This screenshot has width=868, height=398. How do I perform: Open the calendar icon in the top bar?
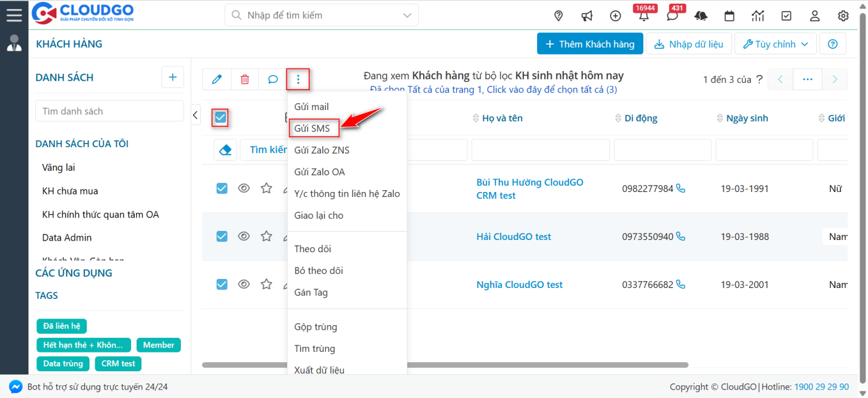(729, 16)
